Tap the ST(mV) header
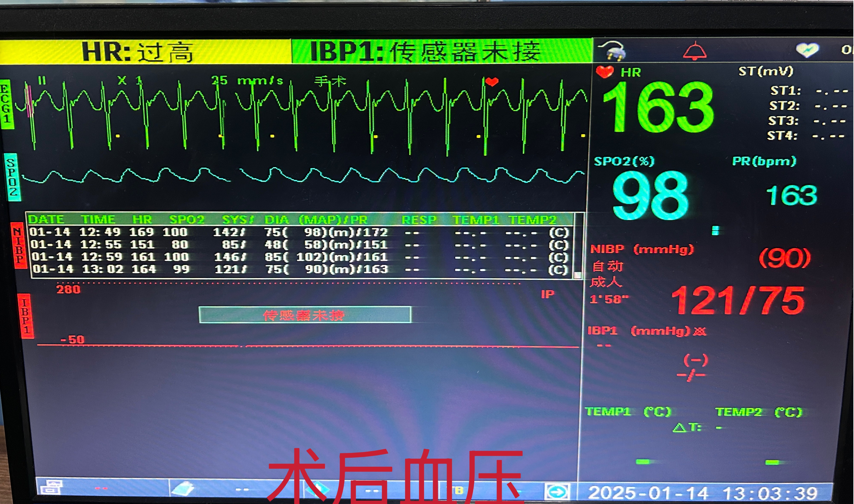The image size is (854, 504). [x=766, y=71]
